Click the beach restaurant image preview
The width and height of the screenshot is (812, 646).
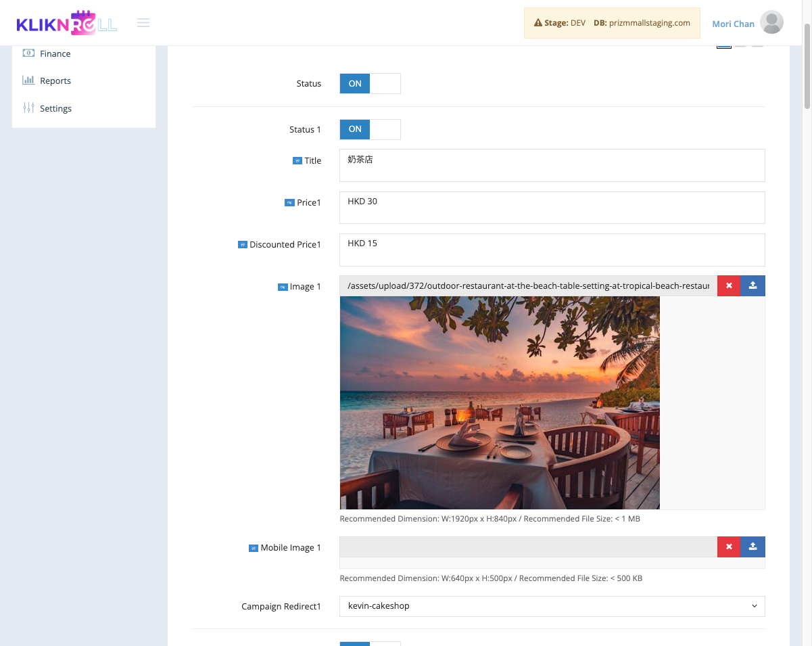point(500,402)
